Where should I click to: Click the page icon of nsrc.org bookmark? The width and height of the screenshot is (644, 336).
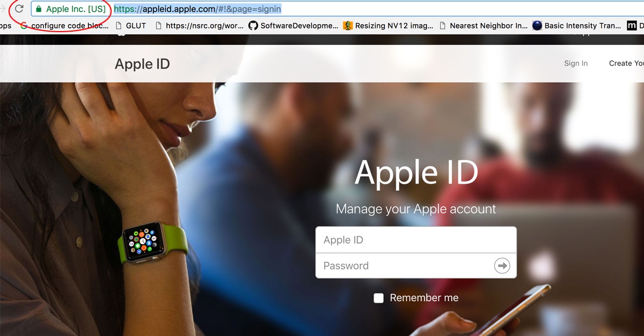[158, 25]
